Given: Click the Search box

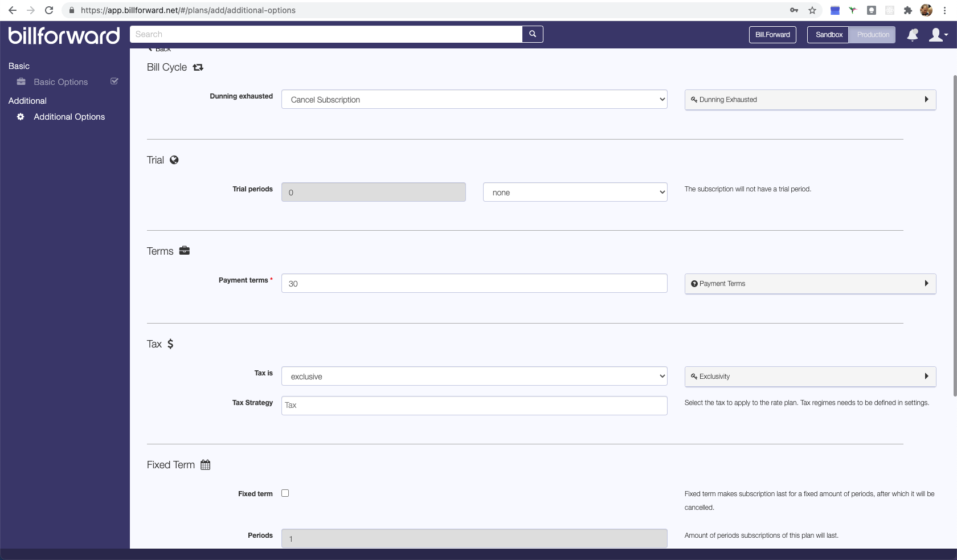Looking at the screenshot, I should tap(326, 34).
